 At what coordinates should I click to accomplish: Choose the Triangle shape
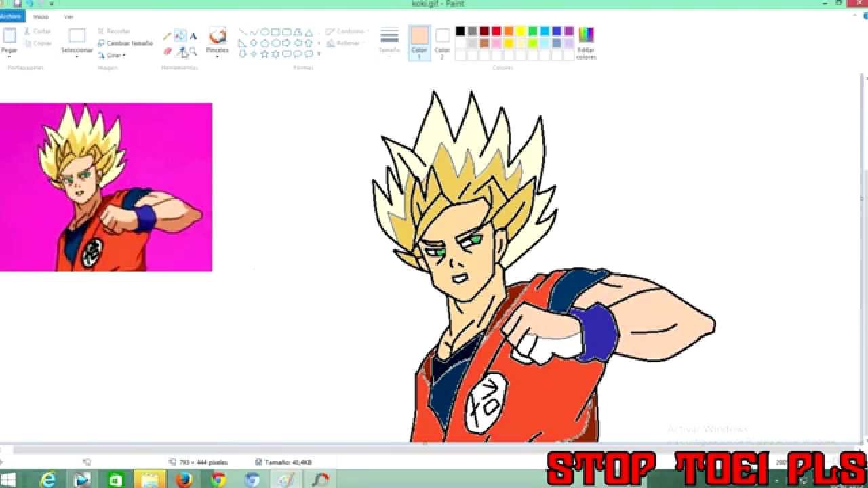click(x=309, y=32)
